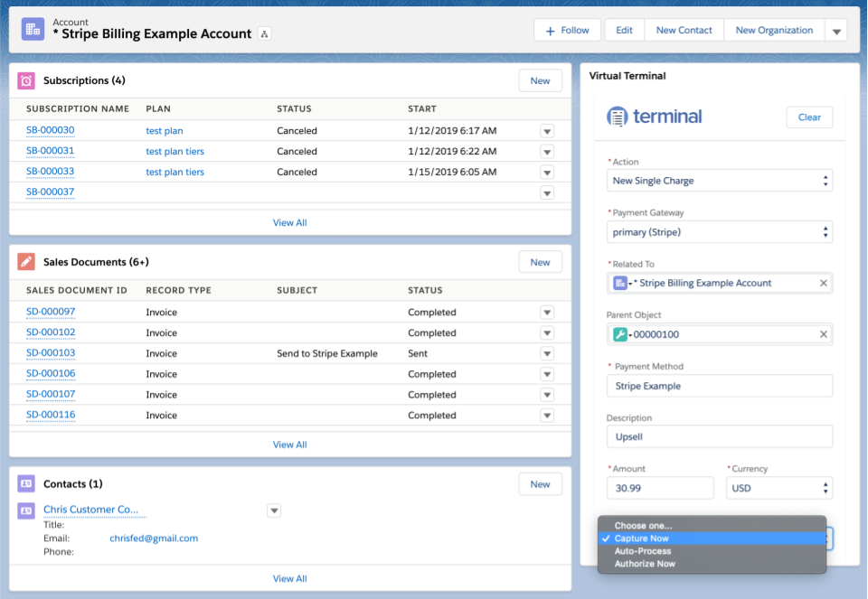Open row menu for subscription SB-000037
The image size is (868, 599).
pyautogui.click(x=547, y=193)
